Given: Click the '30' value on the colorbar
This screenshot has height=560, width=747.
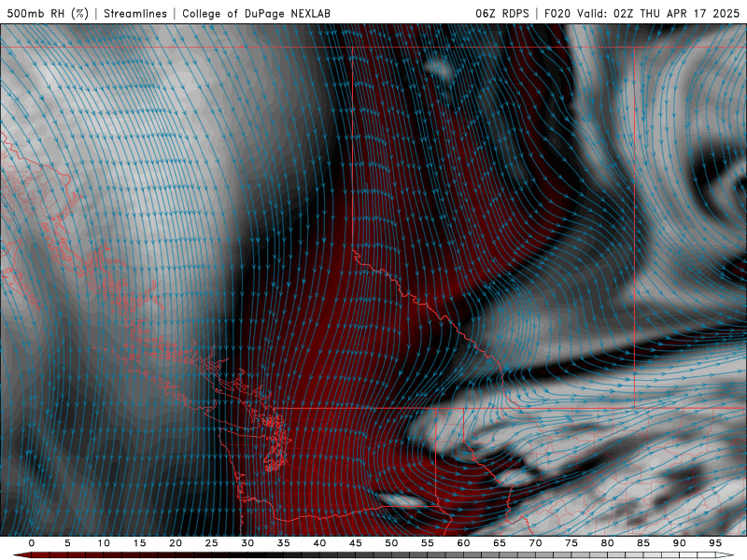Looking at the screenshot, I should [x=247, y=543].
